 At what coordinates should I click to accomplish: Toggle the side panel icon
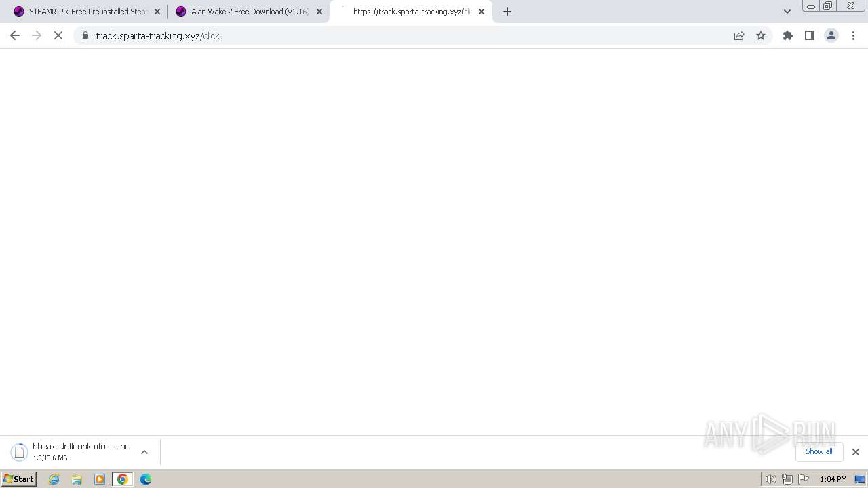pos(810,35)
